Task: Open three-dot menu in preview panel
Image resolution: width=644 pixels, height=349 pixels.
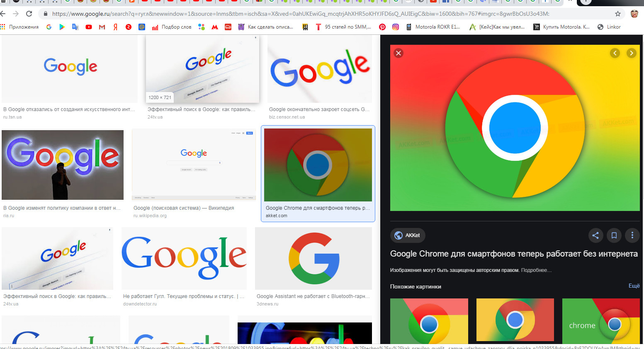Action: point(632,235)
